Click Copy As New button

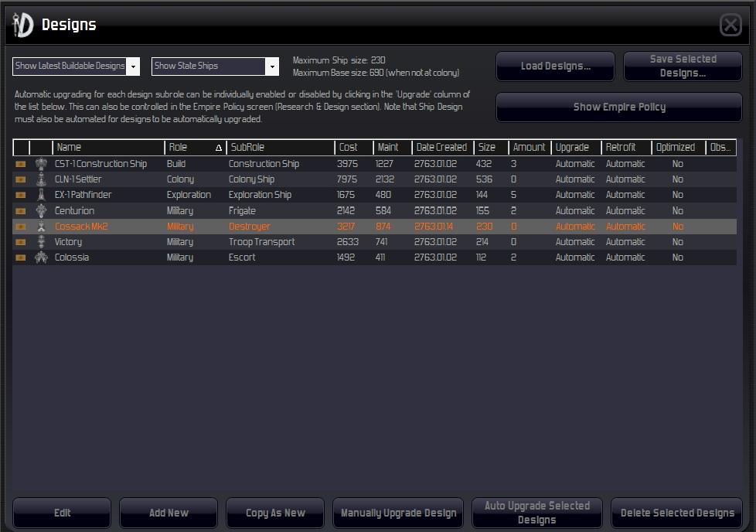pos(275,513)
